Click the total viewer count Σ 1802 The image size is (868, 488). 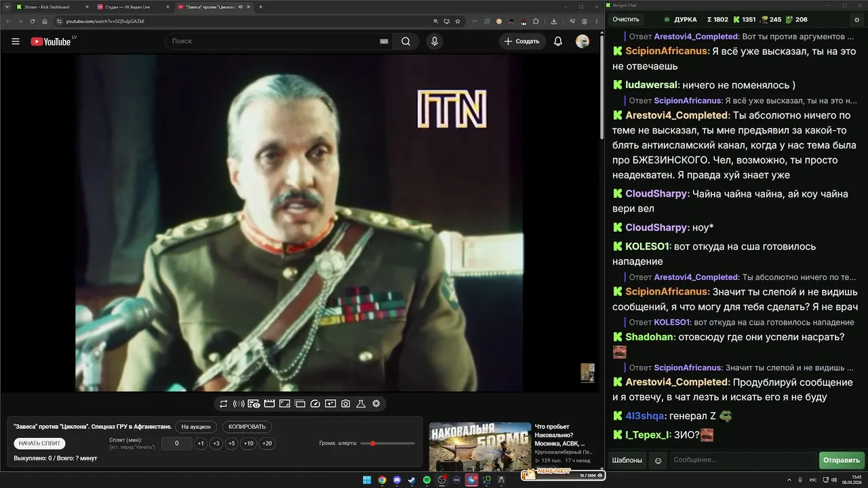pyautogui.click(x=717, y=20)
